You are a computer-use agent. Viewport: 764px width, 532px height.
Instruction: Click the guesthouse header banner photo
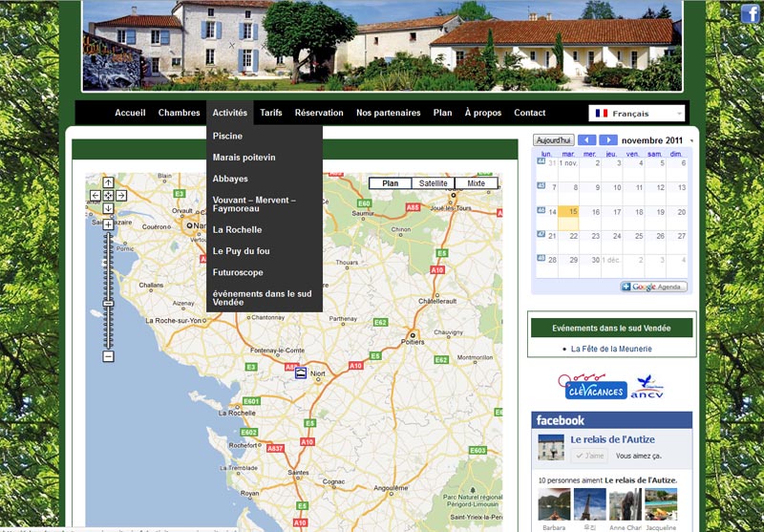click(x=383, y=46)
